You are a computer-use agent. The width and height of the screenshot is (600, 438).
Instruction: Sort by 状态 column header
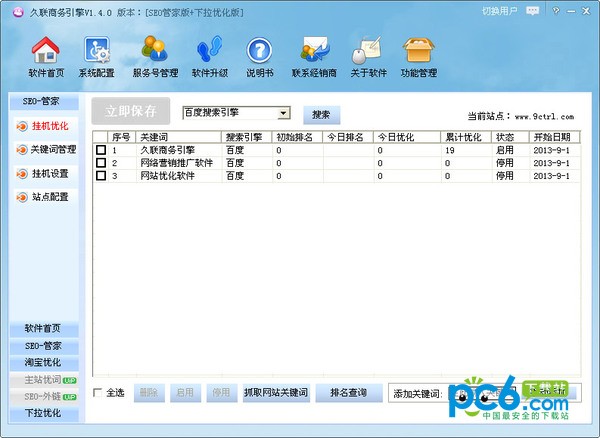coord(510,137)
